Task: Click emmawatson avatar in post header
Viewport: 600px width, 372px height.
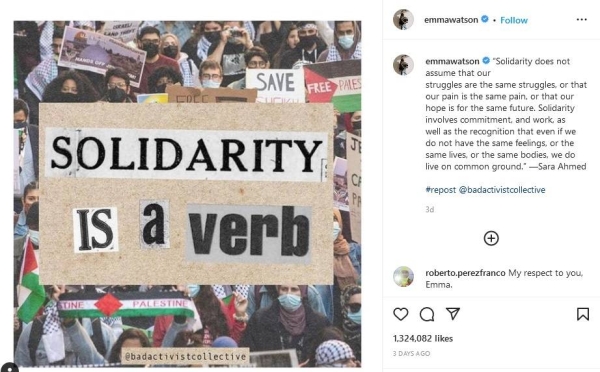Action: tap(403, 20)
